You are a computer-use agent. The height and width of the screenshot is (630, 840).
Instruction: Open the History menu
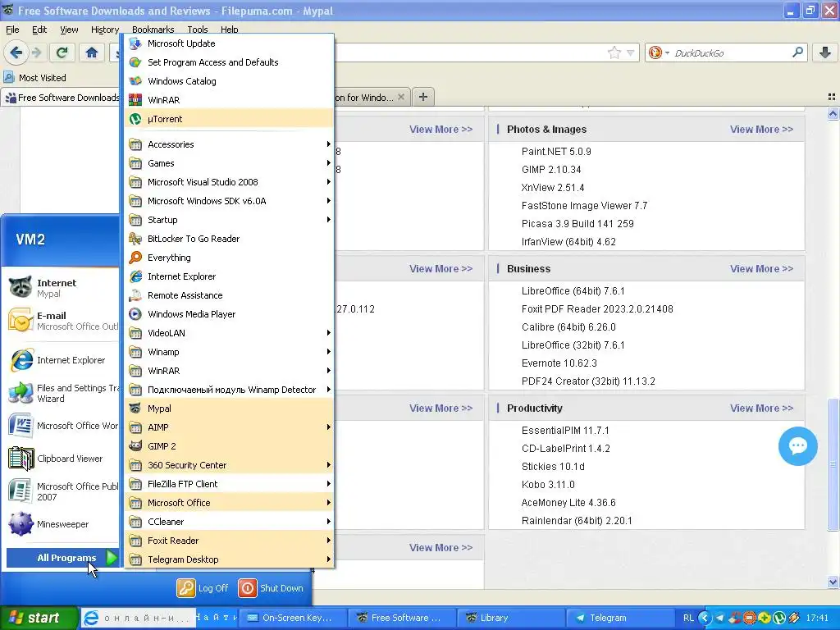tap(104, 30)
